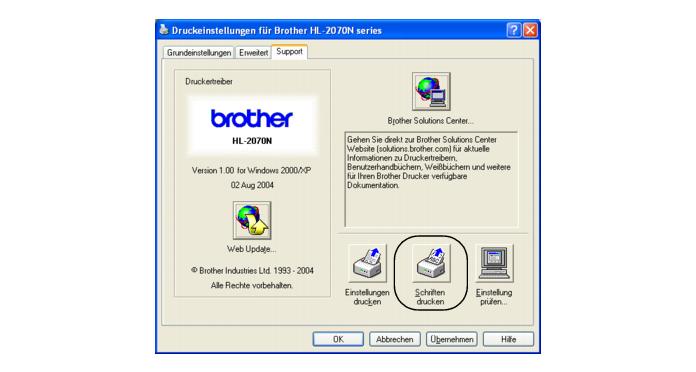Click the 'Brother Solutions Center...' label
This screenshot has height=372, width=696.
(x=430, y=121)
